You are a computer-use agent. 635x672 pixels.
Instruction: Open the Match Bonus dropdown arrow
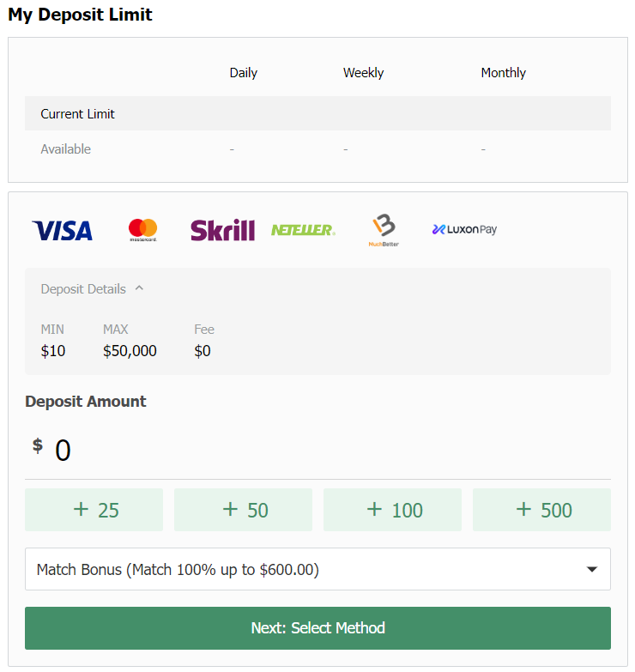592,570
